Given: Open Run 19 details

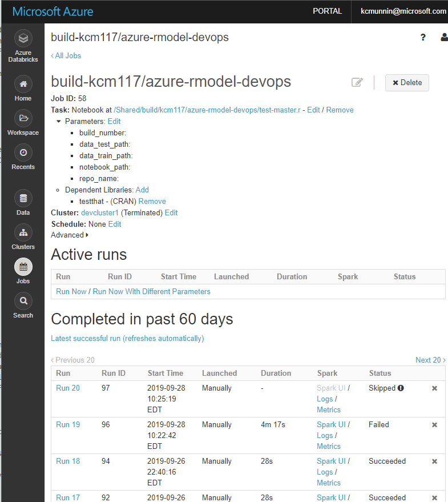Looking at the screenshot, I should pyautogui.click(x=68, y=424).
